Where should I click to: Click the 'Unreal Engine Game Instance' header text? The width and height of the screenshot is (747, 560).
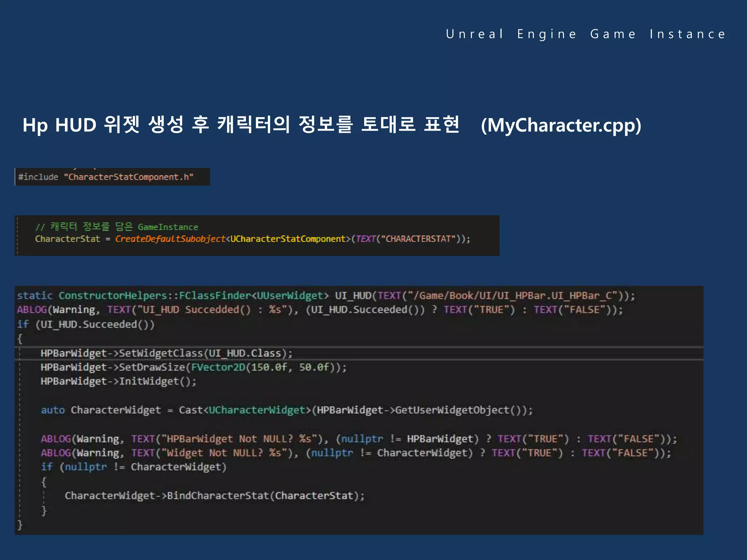(x=586, y=34)
